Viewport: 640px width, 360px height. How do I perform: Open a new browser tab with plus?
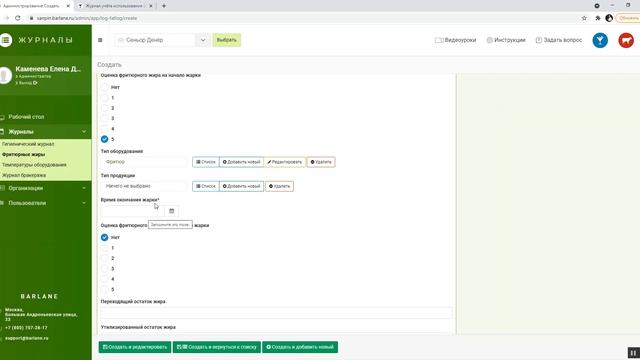tap(164, 6)
